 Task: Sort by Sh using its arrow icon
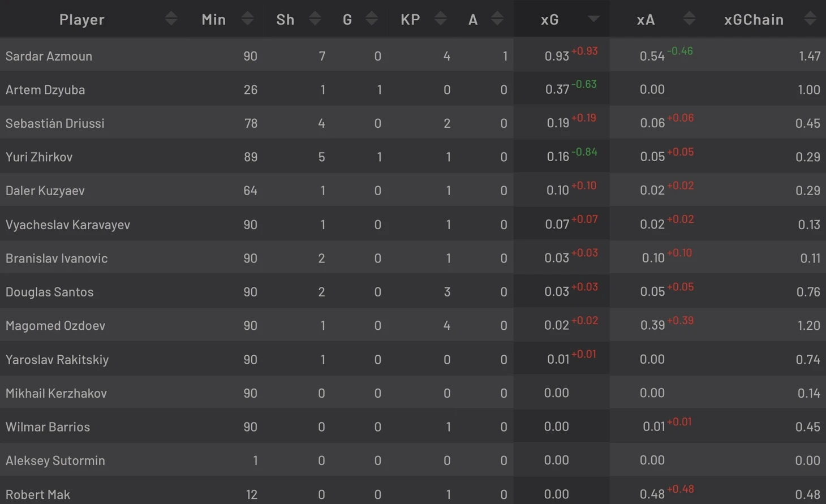pos(315,19)
